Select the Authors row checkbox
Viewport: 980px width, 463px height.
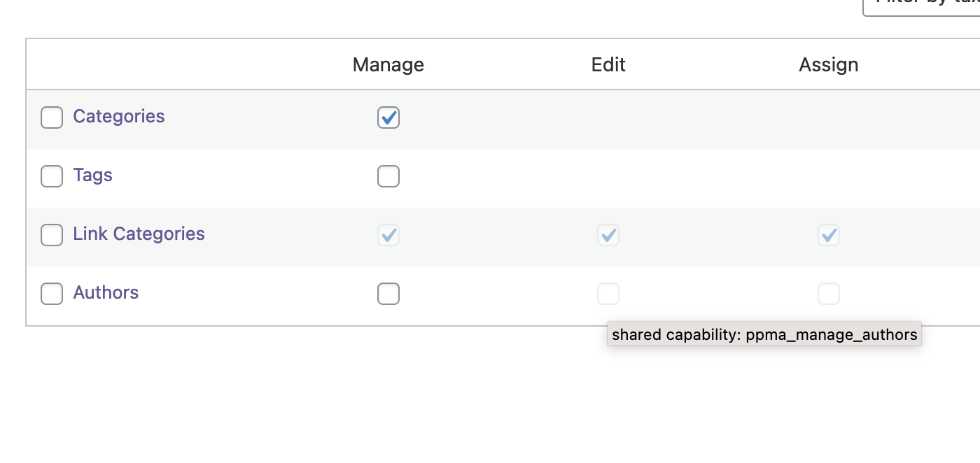coord(52,294)
